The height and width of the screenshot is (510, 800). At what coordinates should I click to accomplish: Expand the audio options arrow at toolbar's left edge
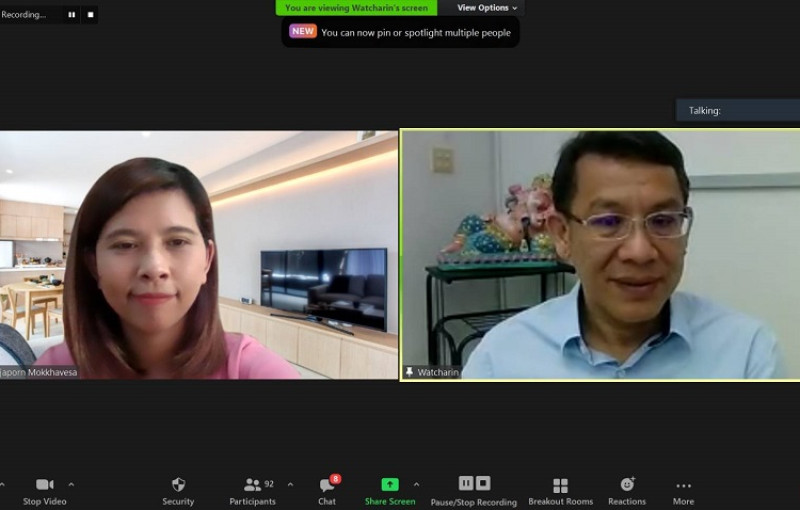coord(3,484)
